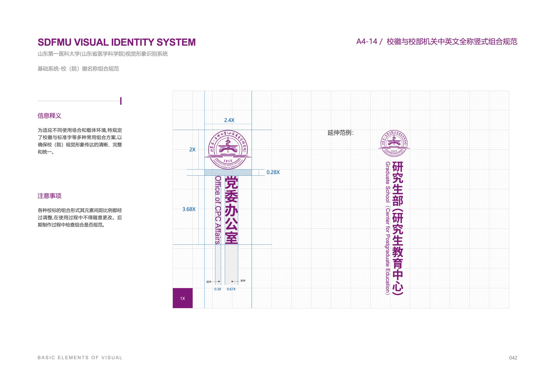The image size is (555, 392).
Task: Click the 0.3X width label
Action: 218,289
